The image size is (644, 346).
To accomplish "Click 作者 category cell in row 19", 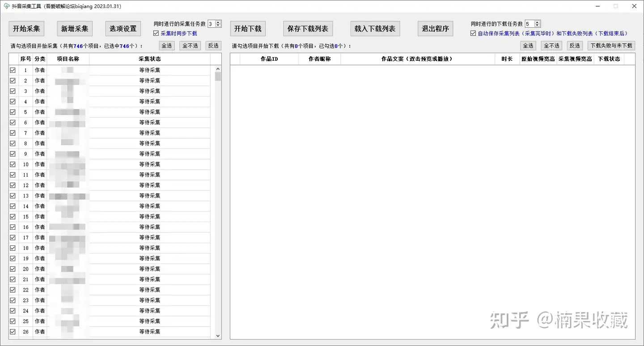I will pos(40,258).
